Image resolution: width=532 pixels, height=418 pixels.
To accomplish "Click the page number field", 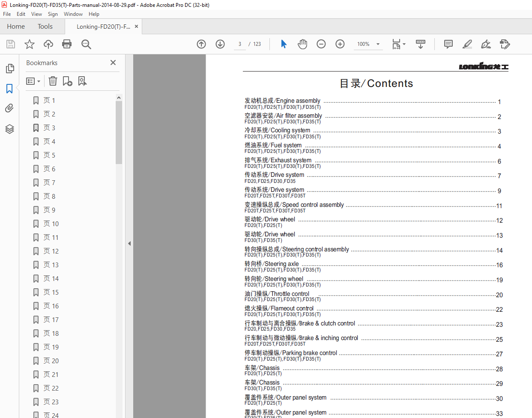I will 239,44.
